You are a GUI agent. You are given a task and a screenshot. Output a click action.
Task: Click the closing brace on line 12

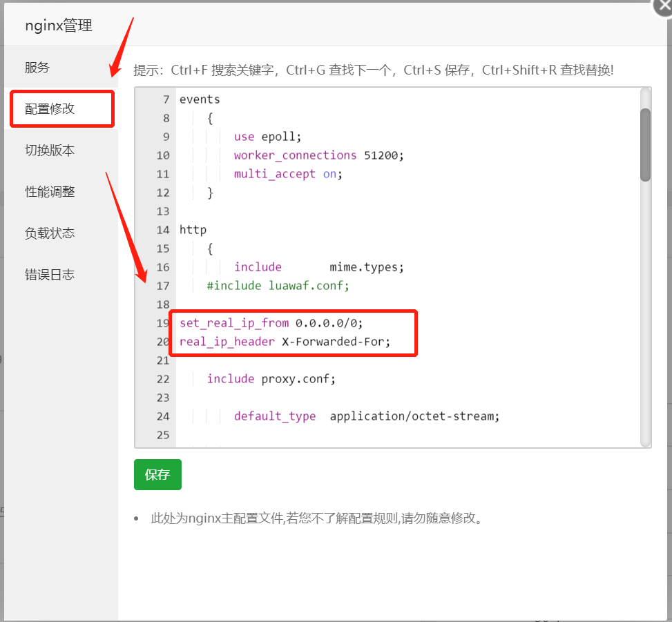pyautogui.click(x=210, y=193)
